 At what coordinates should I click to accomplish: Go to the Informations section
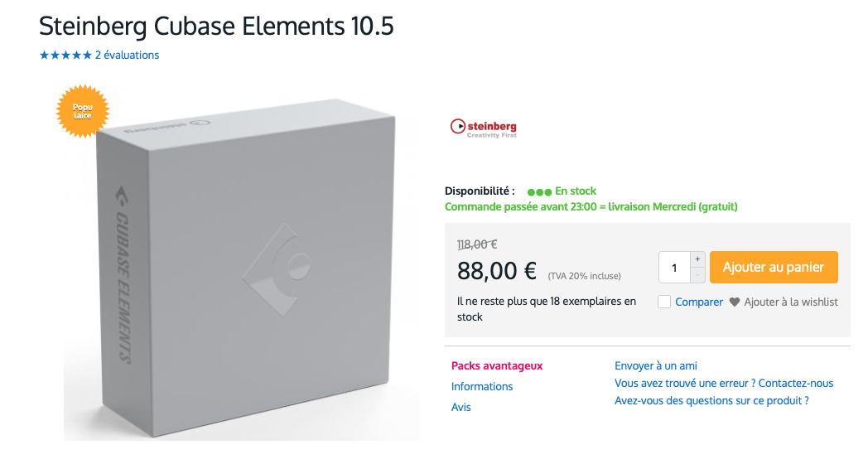[x=481, y=386]
